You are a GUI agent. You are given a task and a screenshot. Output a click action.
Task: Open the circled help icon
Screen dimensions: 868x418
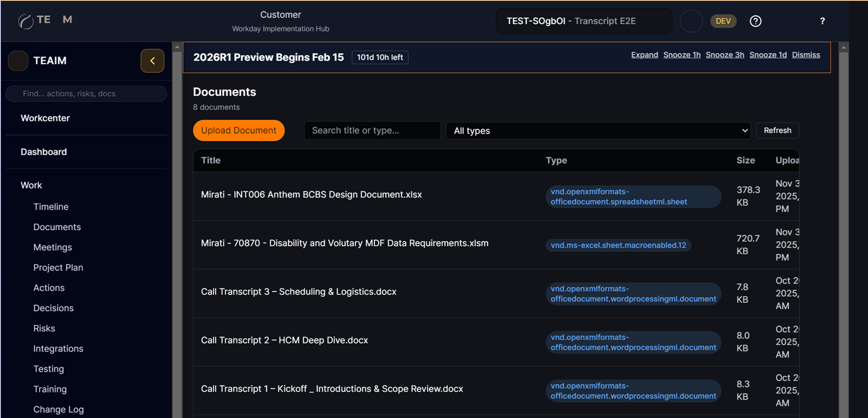click(756, 21)
